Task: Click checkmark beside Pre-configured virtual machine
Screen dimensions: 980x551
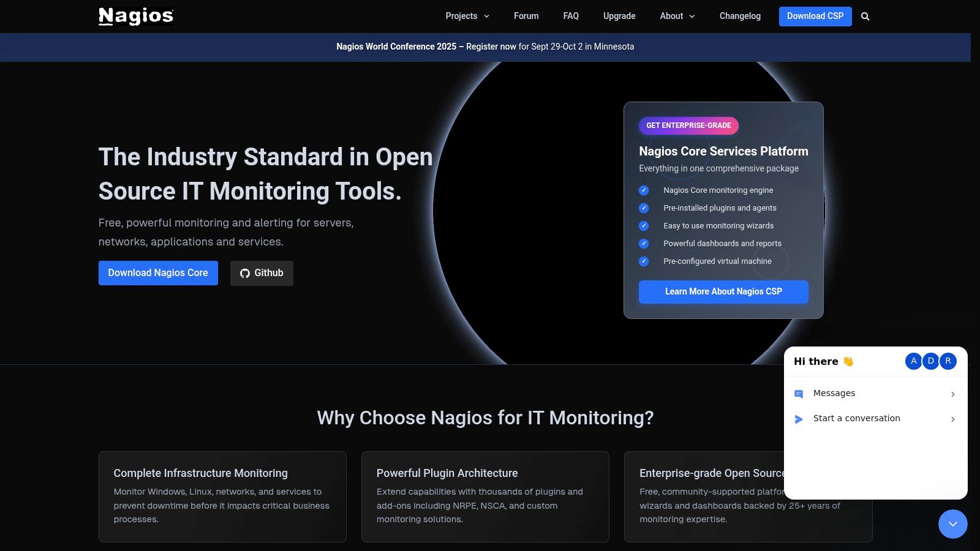Action: (x=644, y=261)
